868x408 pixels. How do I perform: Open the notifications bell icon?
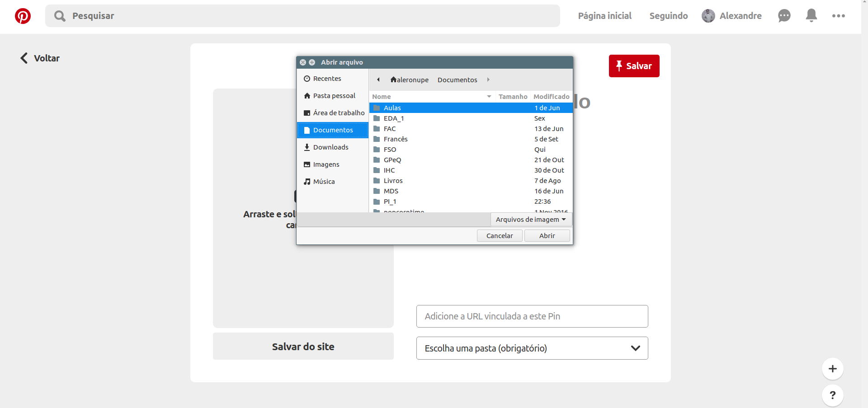811,16
